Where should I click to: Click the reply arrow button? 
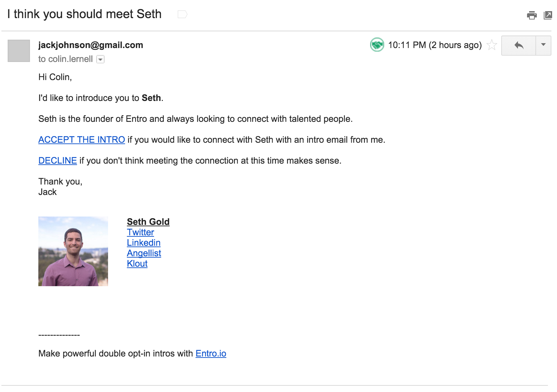519,45
